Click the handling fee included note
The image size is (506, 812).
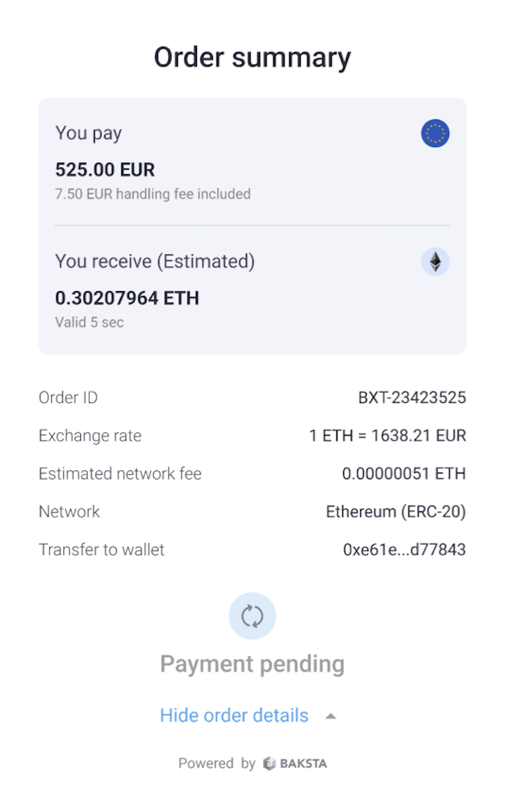[152, 194]
